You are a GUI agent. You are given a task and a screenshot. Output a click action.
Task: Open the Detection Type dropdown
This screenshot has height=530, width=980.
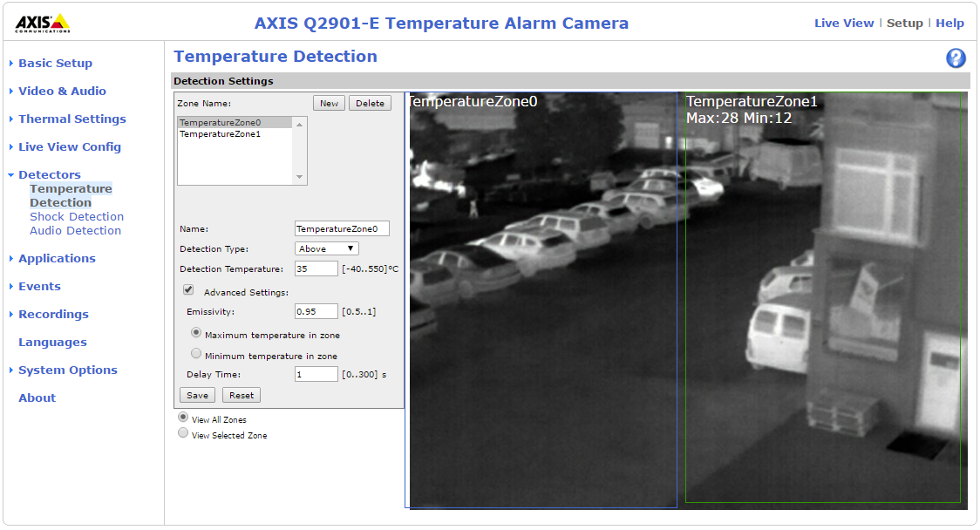pyautogui.click(x=326, y=248)
